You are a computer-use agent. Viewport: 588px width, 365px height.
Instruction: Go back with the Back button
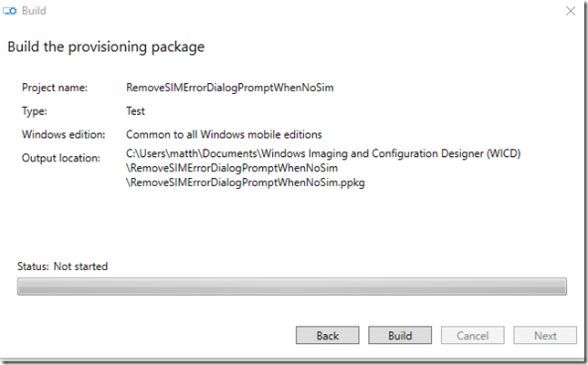tap(328, 336)
